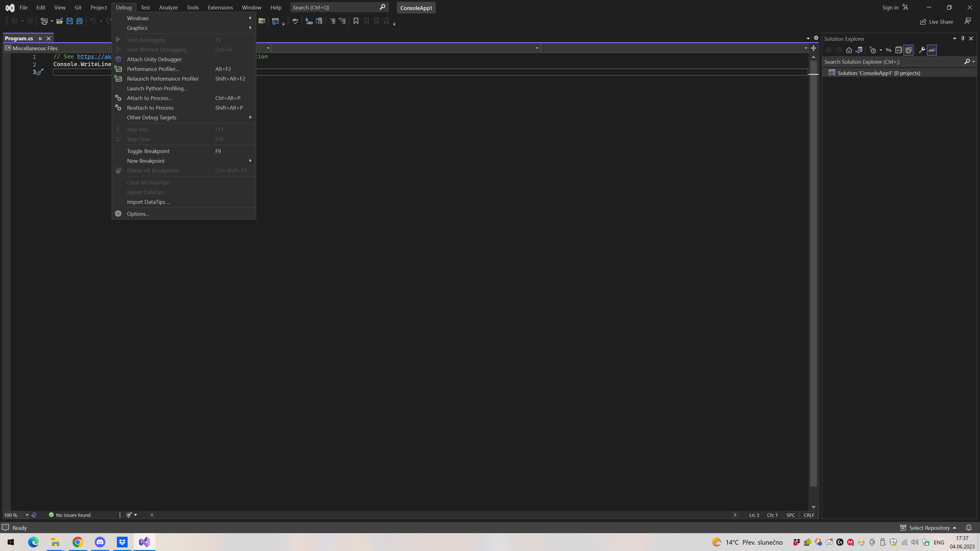The image size is (980, 551).
Task: Open the Tools menu
Action: tap(192, 8)
